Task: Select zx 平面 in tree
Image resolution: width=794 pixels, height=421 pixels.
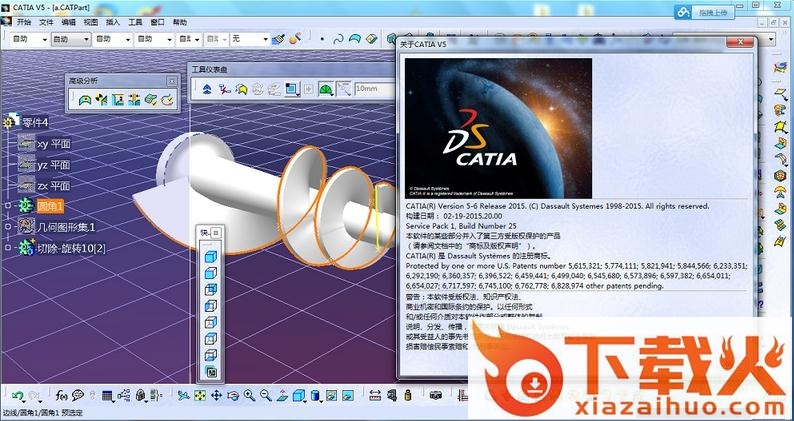Action: click(x=54, y=186)
